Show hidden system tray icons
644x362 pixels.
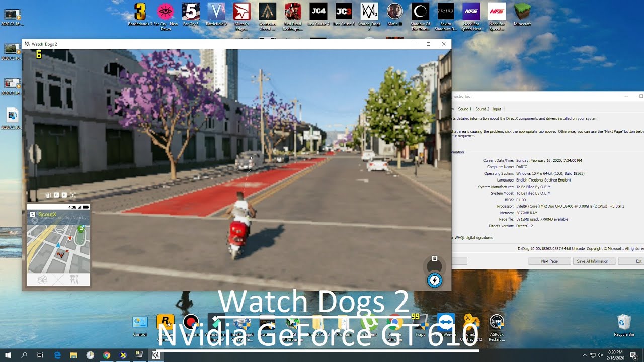[x=584, y=355]
